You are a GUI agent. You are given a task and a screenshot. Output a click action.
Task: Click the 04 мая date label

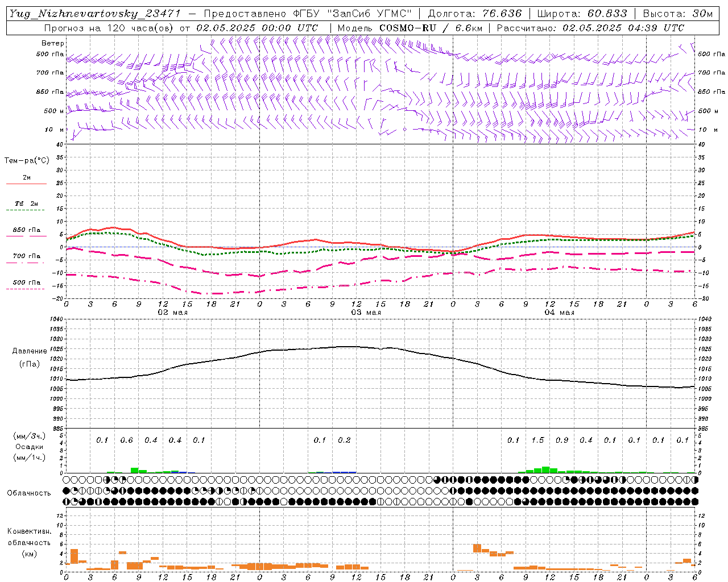pyautogui.click(x=559, y=313)
